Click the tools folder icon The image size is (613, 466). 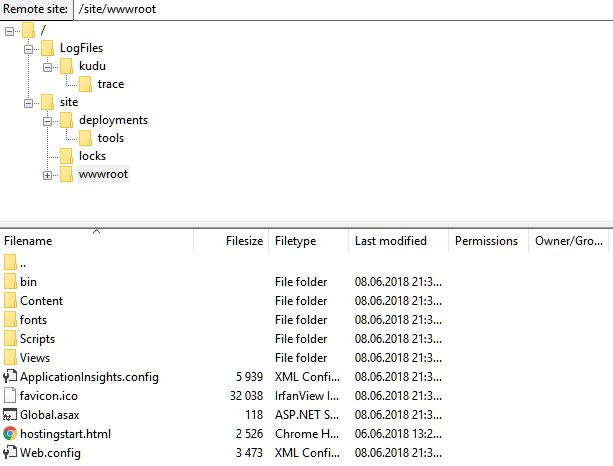[x=85, y=138]
